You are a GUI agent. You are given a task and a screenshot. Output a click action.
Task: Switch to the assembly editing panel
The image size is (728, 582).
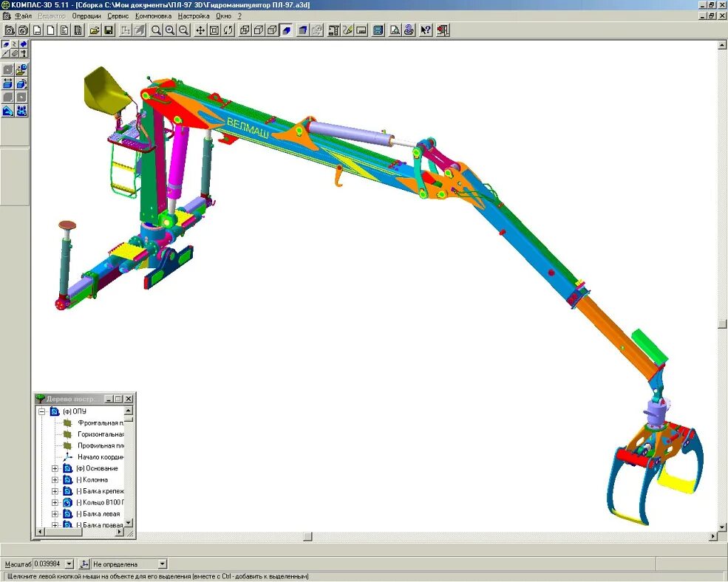point(6,44)
